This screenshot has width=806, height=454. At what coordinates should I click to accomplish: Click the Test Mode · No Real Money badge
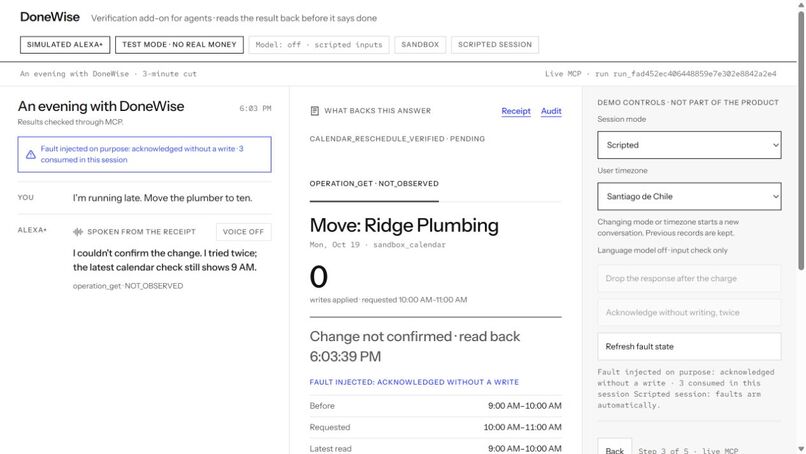tap(179, 45)
